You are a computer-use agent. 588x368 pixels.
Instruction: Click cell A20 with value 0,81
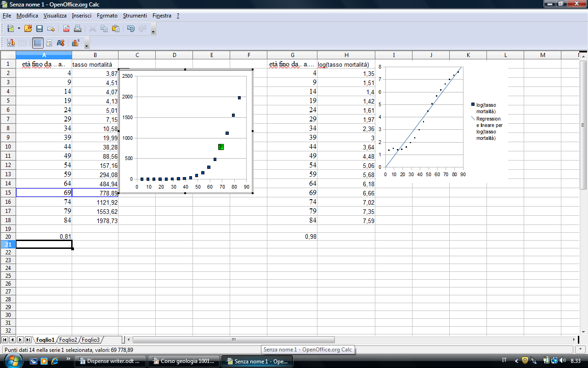coord(44,236)
